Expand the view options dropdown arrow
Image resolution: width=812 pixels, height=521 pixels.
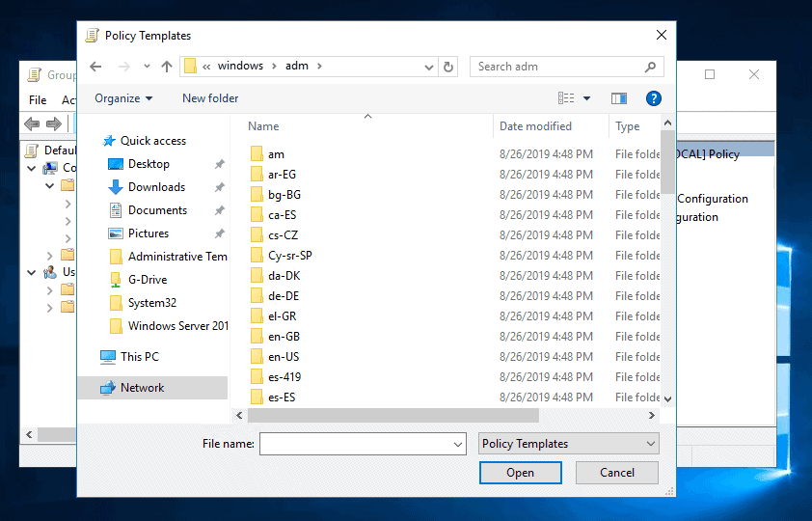586,98
